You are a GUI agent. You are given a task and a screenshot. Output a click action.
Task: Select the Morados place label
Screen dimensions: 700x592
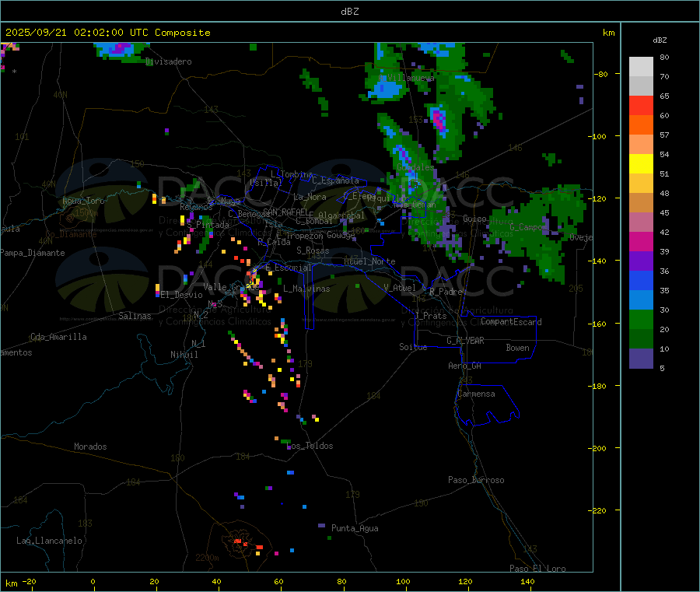coord(90,447)
